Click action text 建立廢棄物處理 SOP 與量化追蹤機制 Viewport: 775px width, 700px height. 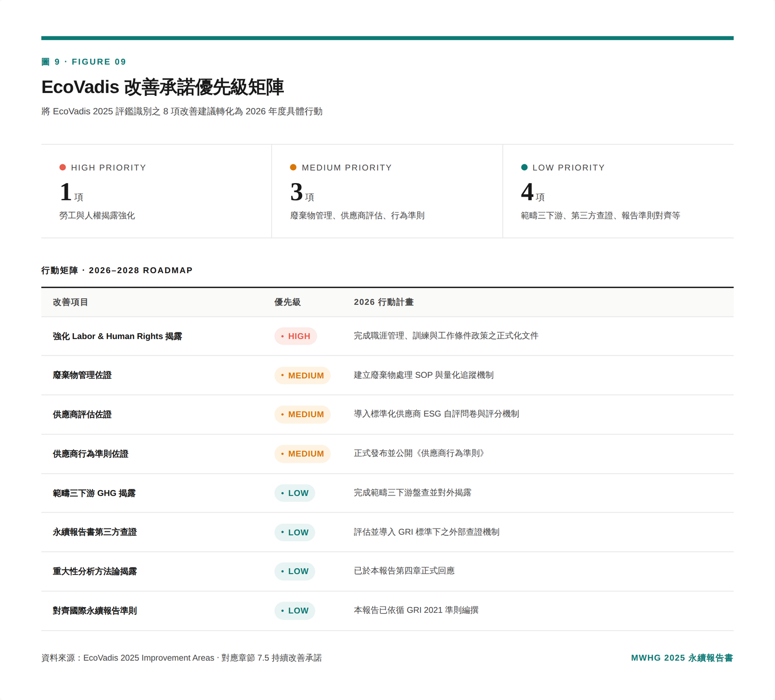coord(423,375)
